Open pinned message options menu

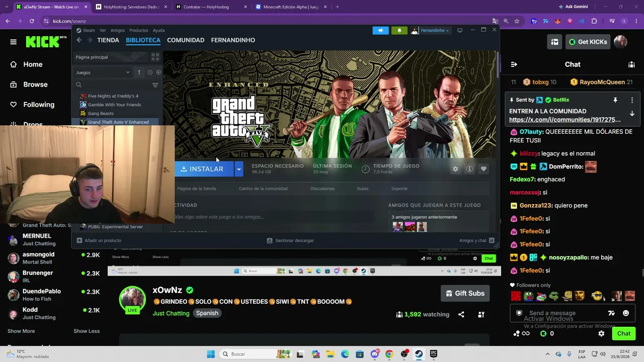pyautogui.click(x=632, y=100)
